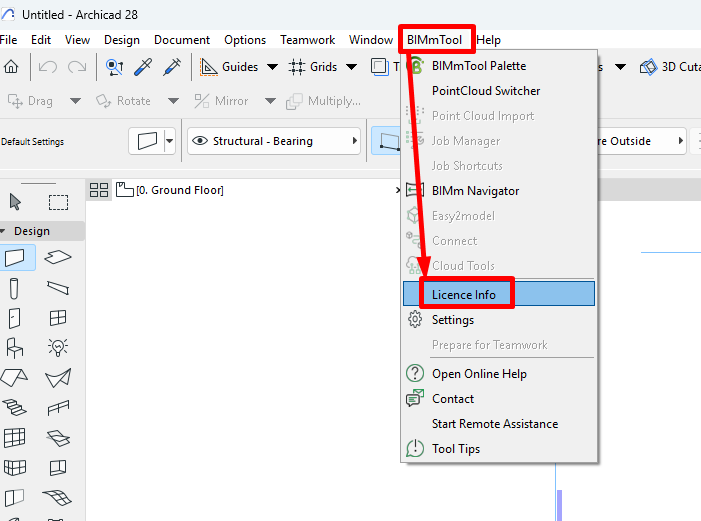Select the Stair tool icon
The height and width of the screenshot is (521, 701).
click(14, 407)
